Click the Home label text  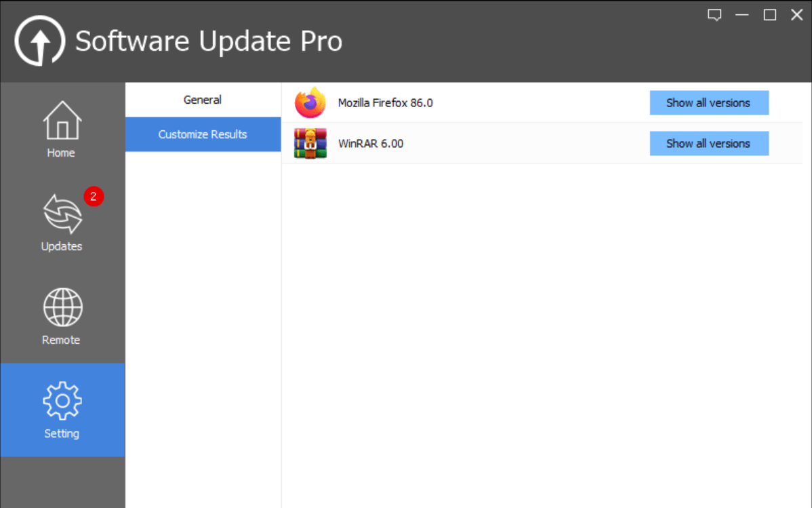[61, 153]
